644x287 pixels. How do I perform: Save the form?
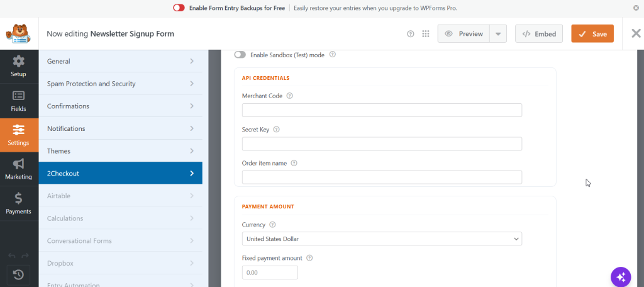click(592, 34)
